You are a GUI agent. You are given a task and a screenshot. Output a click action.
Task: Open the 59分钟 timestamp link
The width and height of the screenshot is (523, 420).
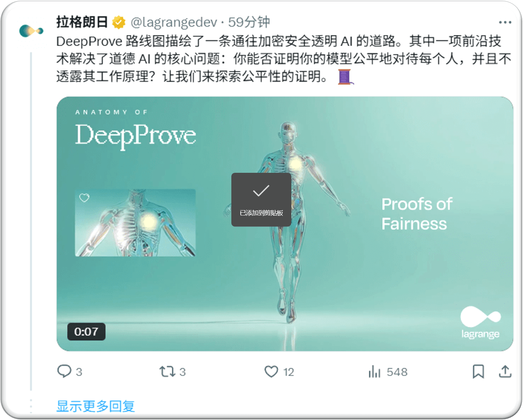pos(249,22)
